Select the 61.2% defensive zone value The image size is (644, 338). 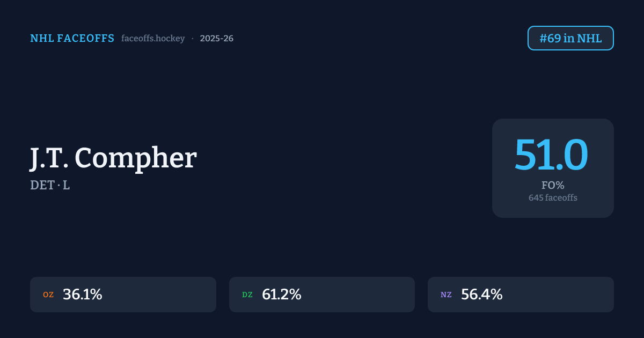(281, 295)
